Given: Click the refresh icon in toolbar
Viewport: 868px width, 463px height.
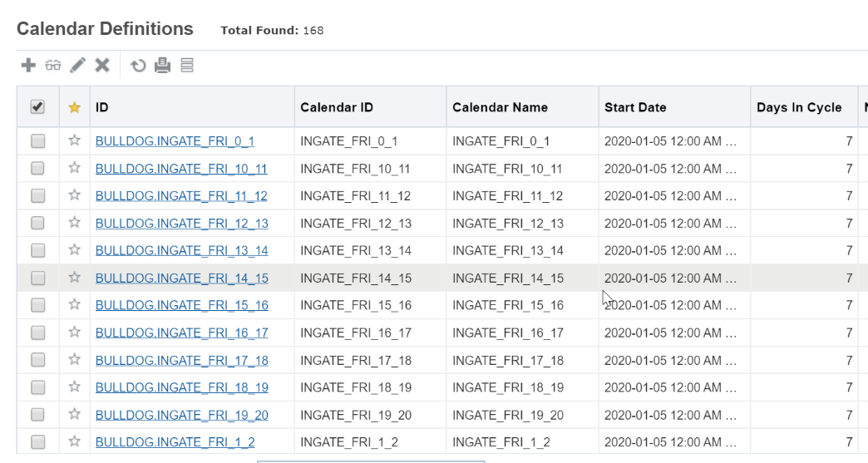Looking at the screenshot, I should coord(140,64).
